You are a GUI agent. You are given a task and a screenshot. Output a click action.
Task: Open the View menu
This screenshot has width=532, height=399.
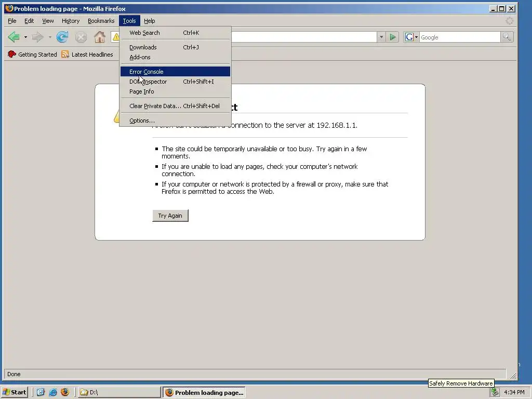48,21
